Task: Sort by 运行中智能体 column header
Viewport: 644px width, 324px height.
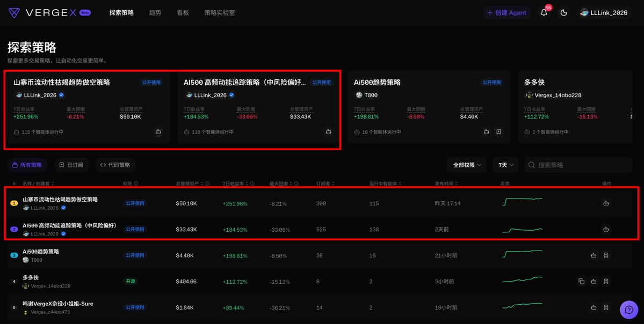Action: click(x=385, y=184)
